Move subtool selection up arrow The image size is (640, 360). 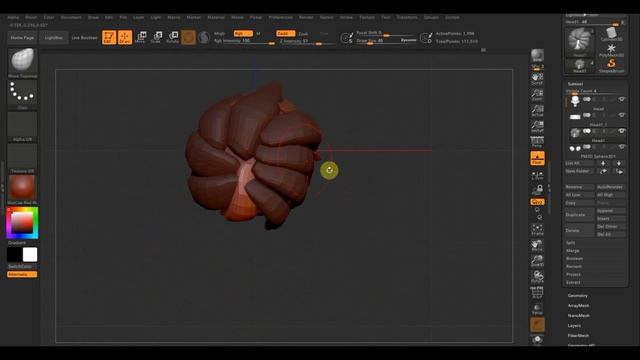tap(603, 163)
